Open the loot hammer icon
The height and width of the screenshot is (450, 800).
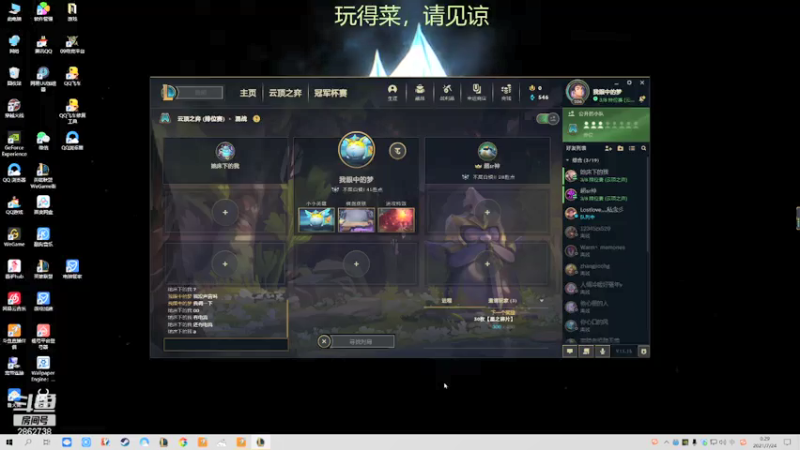(x=447, y=92)
